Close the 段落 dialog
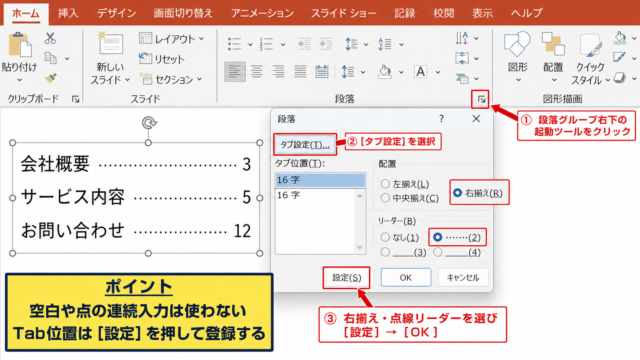The height and width of the screenshot is (360, 640). 476,119
